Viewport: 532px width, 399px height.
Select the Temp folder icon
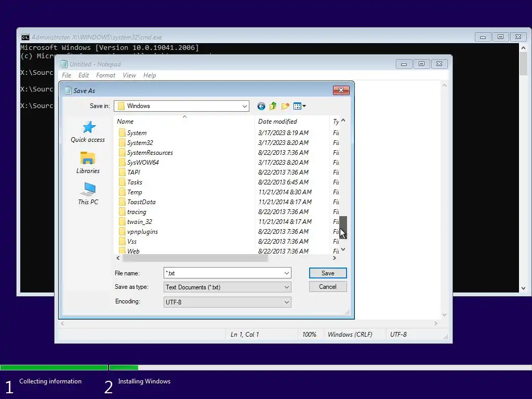(x=122, y=192)
